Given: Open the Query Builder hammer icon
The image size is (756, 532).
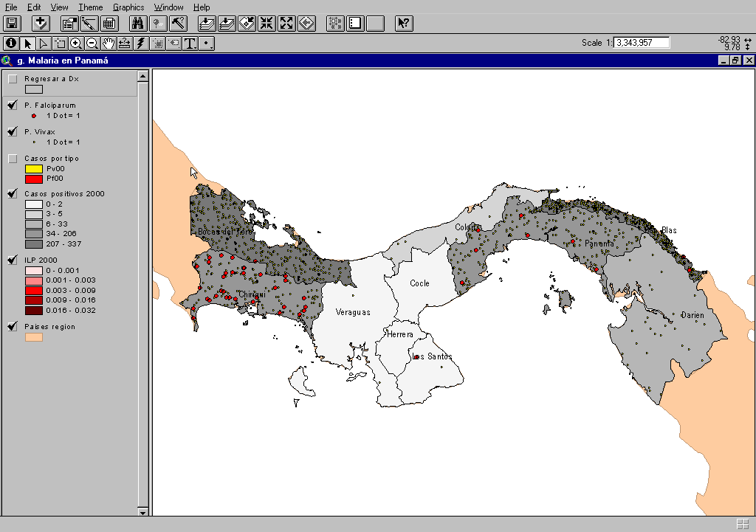Looking at the screenshot, I should [x=177, y=23].
